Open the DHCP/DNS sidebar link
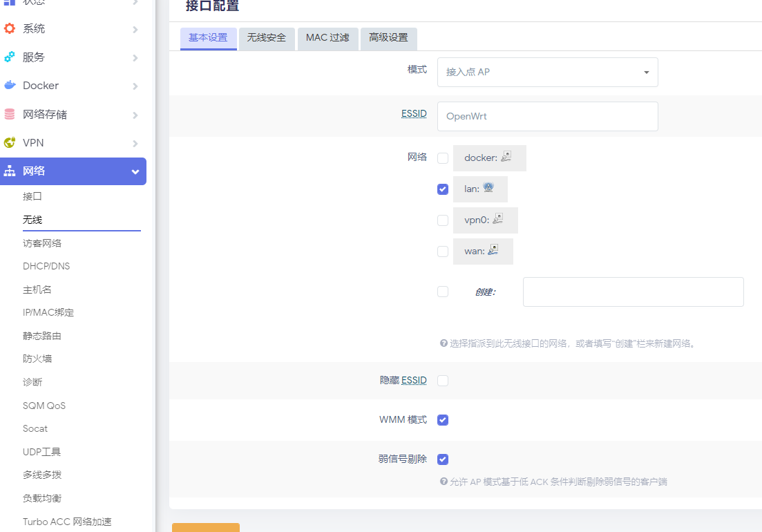 (46, 266)
